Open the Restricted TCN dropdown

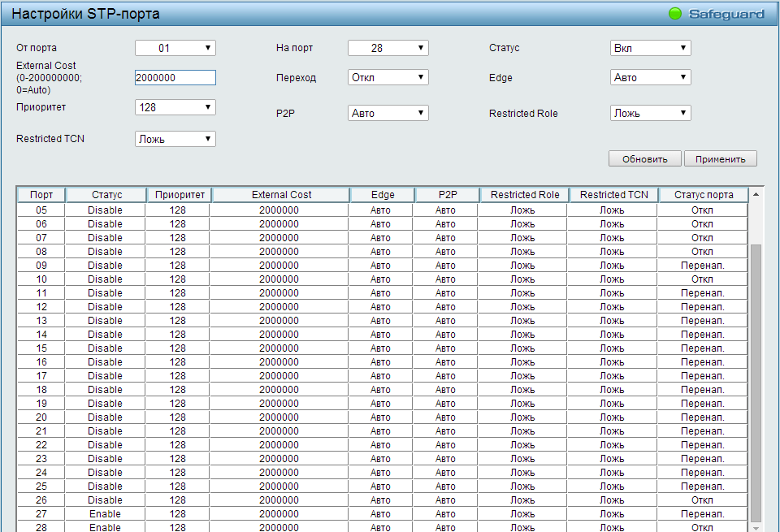(x=175, y=139)
